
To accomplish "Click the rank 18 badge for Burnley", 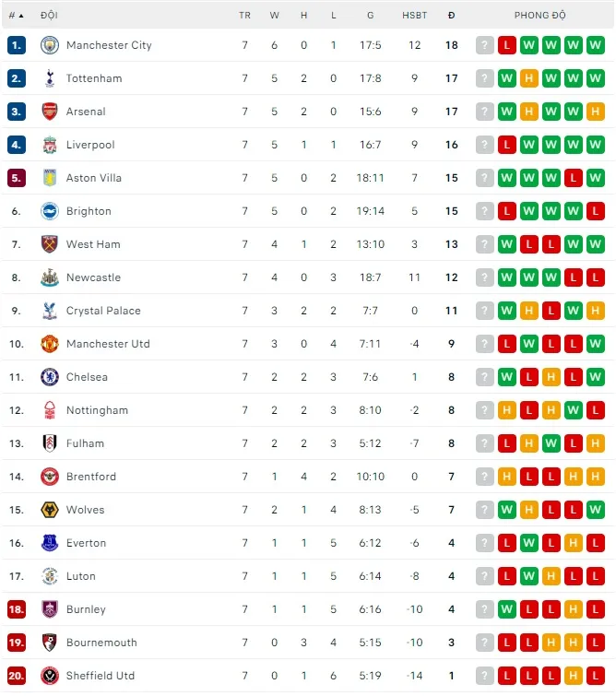I will (x=17, y=609).
